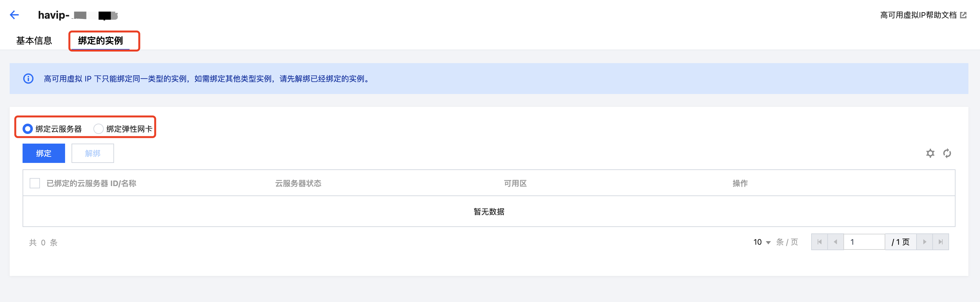Click the 云服务器状态 column header
The width and height of the screenshot is (980, 302).
298,183
